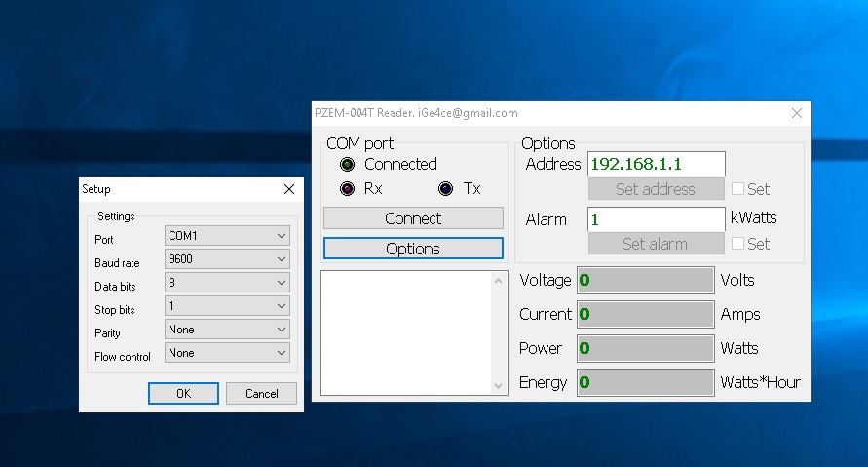868x467 pixels.
Task: Enable the Set checkbox beside Set alarm
Action: click(x=738, y=244)
